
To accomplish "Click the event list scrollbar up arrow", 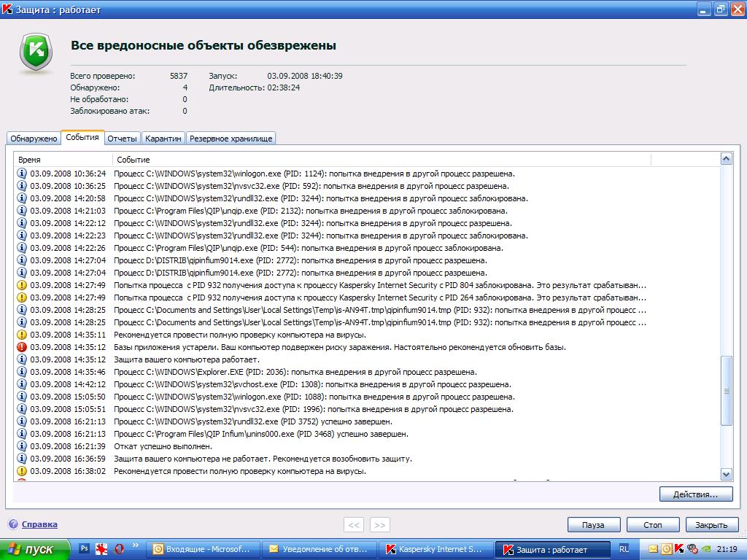I will click(x=726, y=159).
